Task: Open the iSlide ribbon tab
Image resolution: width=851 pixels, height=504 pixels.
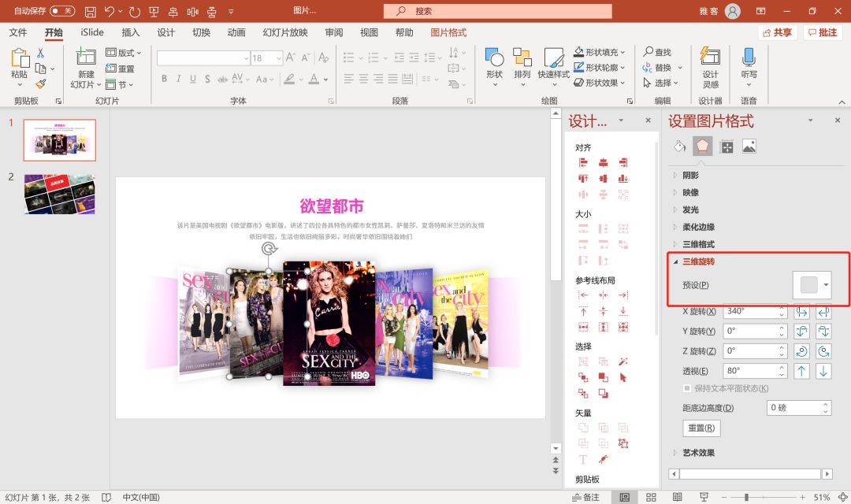Action: point(91,32)
